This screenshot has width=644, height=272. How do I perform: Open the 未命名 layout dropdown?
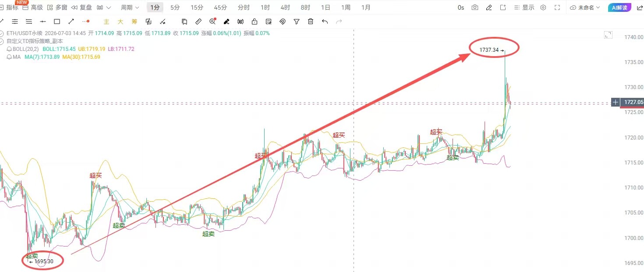pyautogui.click(x=585, y=7)
